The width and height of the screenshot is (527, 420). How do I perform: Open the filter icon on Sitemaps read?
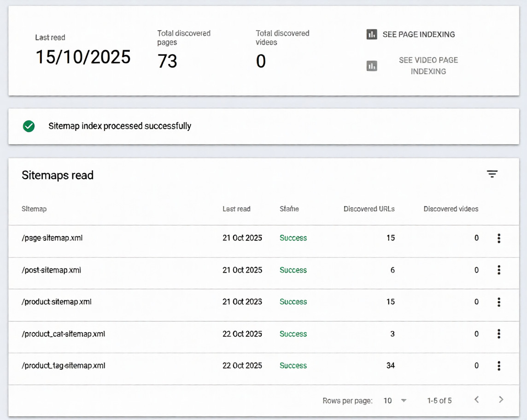(492, 174)
